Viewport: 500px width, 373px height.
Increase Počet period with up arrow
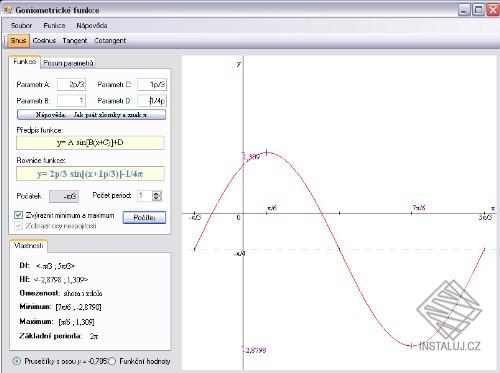157,193
